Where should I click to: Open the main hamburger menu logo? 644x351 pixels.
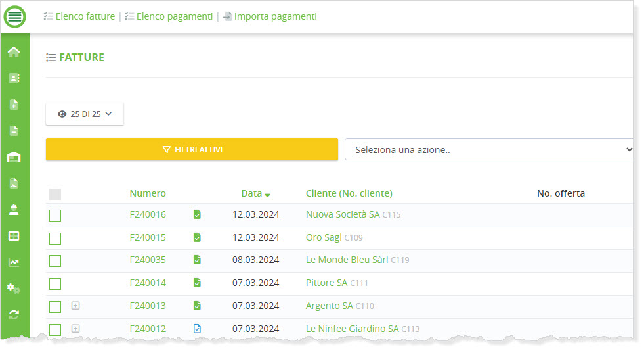tap(14, 16)
